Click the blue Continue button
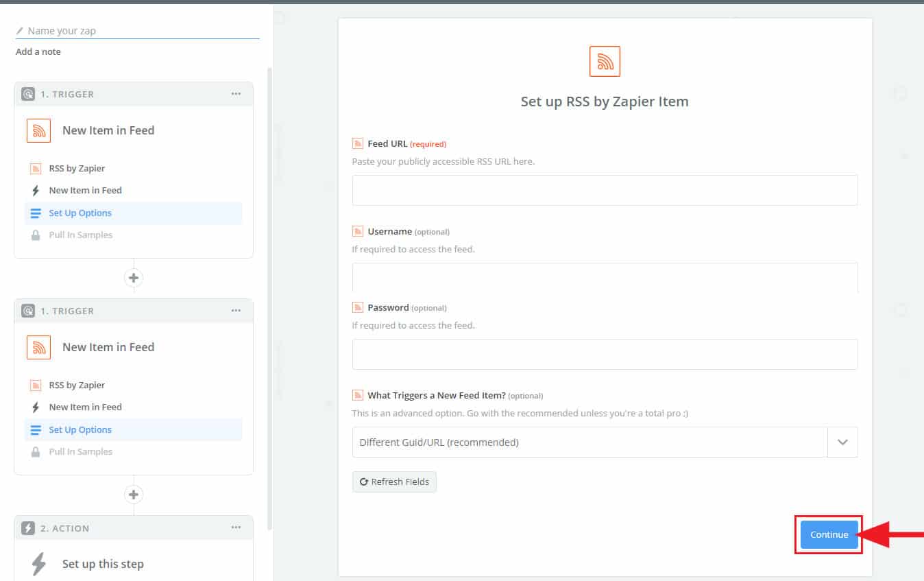This screenshot has height=581, width=924. (x=829, y=534)
